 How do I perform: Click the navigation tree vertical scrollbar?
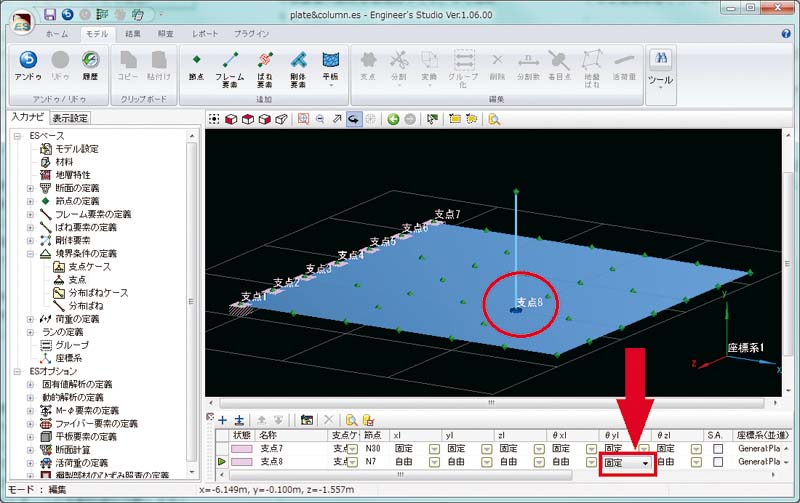[x=191, y=301]
